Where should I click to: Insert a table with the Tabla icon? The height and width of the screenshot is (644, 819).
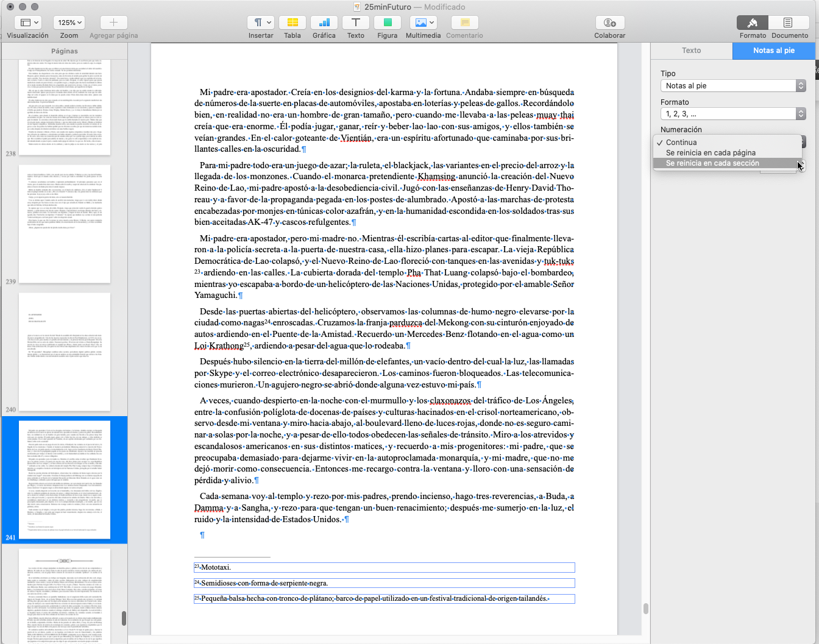292,23
